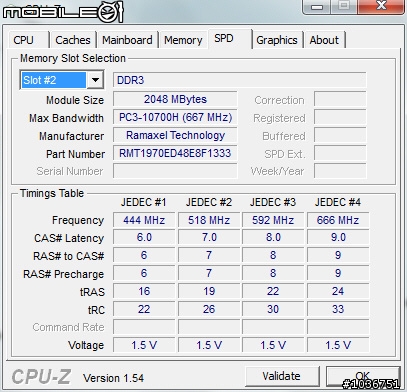Open the Caches tab

(x=73, y=40)
